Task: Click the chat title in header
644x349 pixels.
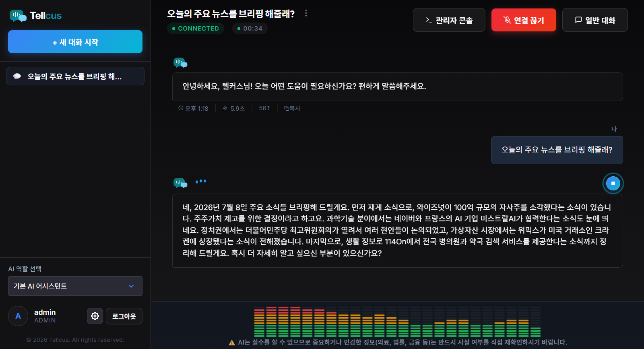Action: pos(231,14)
